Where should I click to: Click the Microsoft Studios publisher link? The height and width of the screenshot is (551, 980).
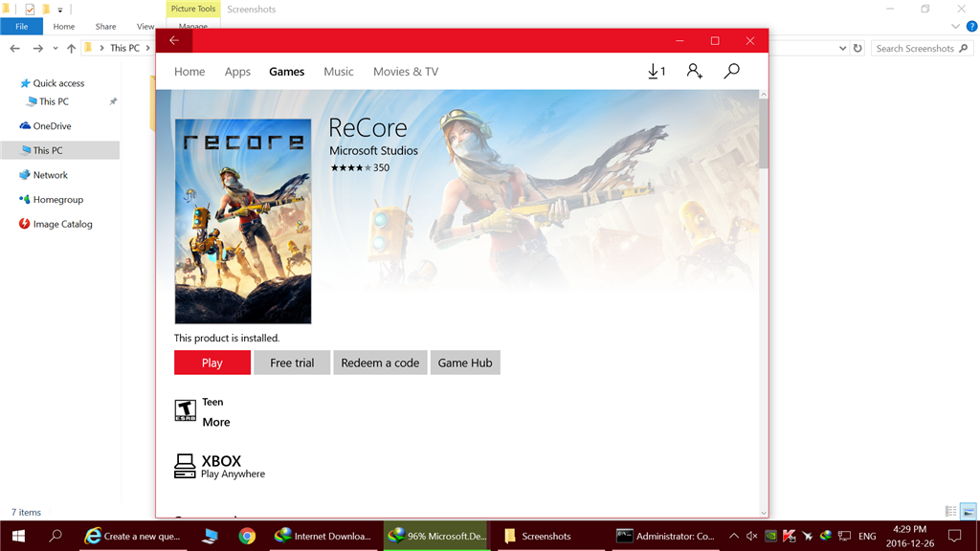pyautogui.click(x=374, y=150)
